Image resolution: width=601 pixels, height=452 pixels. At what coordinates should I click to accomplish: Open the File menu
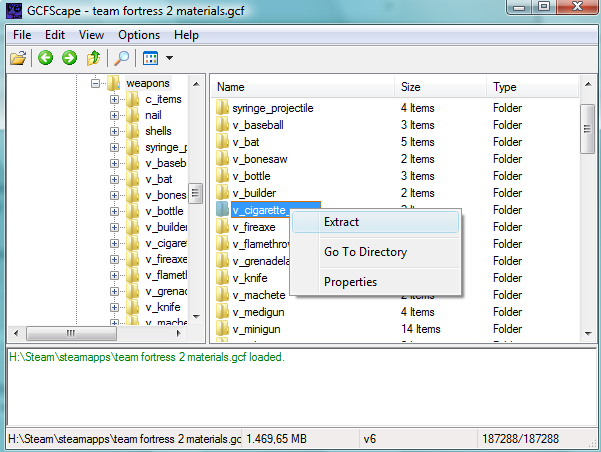22,35
